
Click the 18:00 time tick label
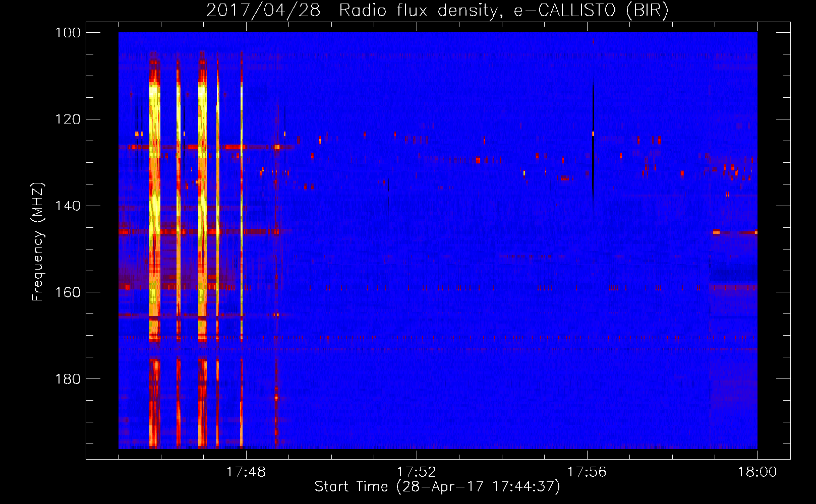click(x=757, y=472)
